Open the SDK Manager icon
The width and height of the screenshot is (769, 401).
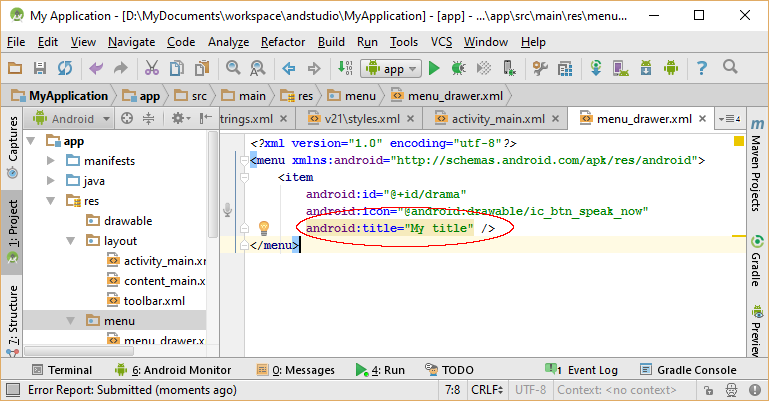point(646,68)
